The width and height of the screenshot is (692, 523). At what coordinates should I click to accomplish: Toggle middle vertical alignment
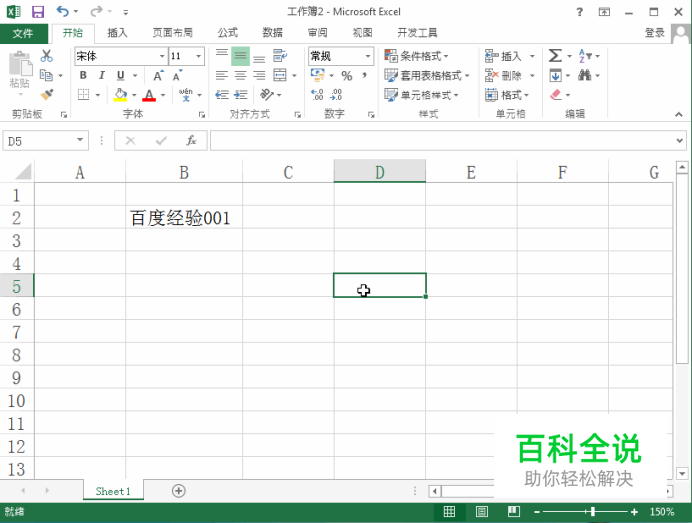[x=241, y=56]
